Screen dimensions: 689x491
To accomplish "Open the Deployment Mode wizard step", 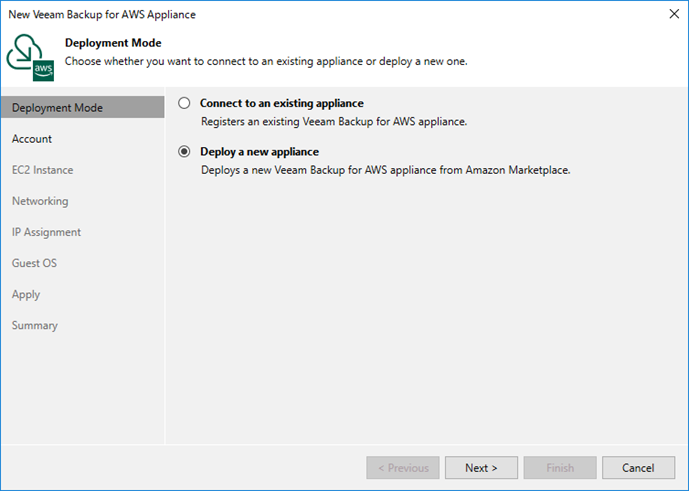I will pos(83,108).
